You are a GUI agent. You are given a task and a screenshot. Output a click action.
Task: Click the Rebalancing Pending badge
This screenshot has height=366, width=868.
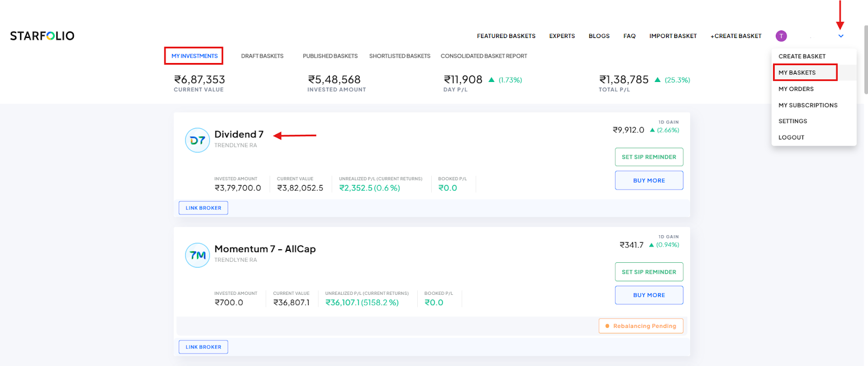[641, 326]
